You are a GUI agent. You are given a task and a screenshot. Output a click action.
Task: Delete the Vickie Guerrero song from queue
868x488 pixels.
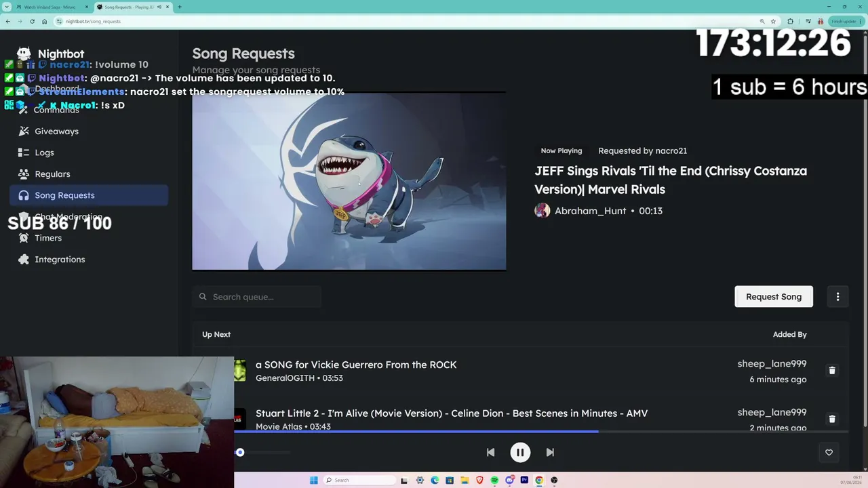coord(832,370)
